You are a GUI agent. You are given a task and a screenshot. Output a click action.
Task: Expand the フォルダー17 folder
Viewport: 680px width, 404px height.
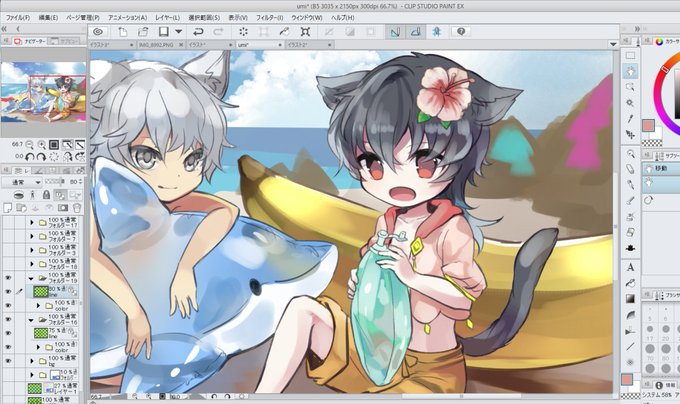tap(32, 223)
